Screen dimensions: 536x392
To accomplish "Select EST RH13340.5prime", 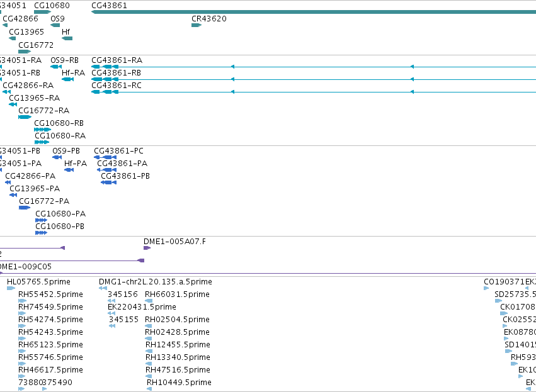I will click(x=149, y=364).
